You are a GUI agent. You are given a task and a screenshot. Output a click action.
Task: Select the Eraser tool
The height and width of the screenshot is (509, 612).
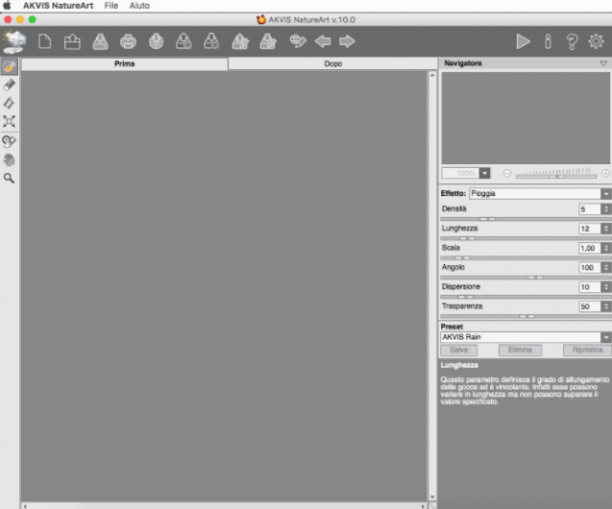point(9,85)
